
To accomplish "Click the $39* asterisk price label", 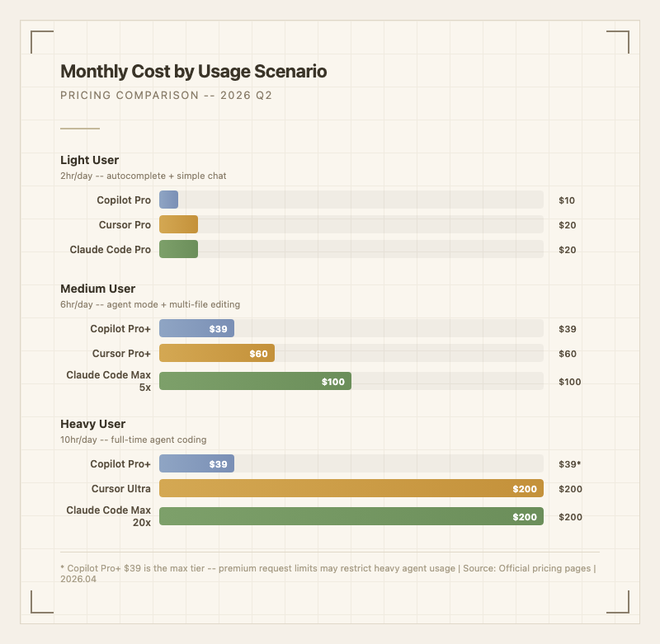I will click(x=569, y=464).
